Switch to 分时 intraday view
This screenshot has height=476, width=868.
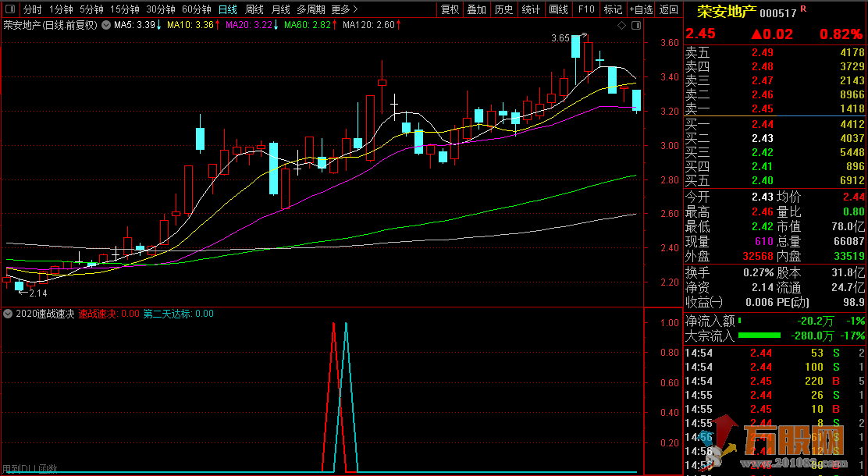(x=32, y=9)
